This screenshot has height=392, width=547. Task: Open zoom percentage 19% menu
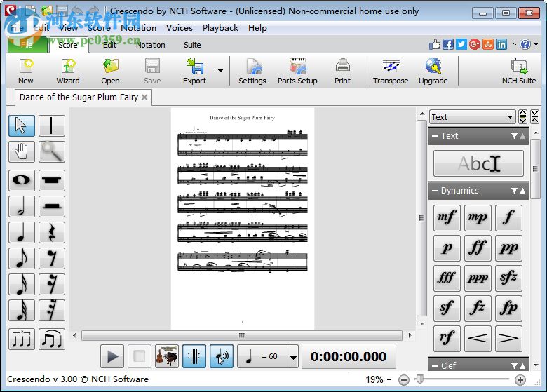[x=378, y=379]
